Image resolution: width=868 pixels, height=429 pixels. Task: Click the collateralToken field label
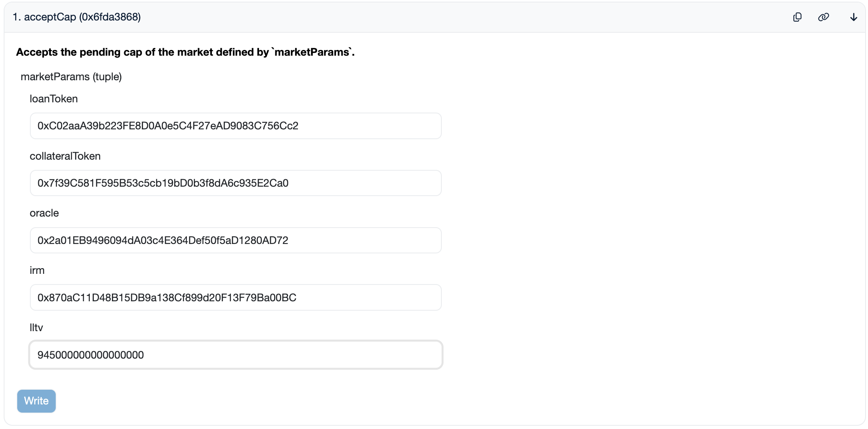click(65, 156)
